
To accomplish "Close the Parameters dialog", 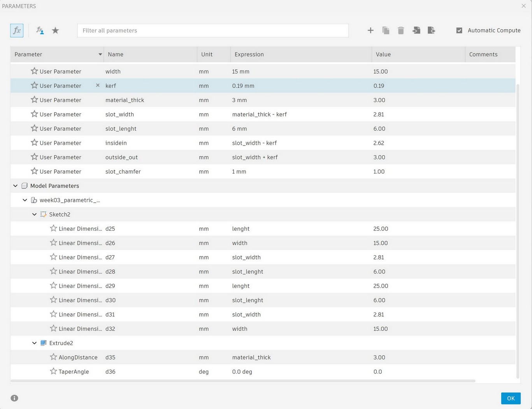I will (523, 6).
